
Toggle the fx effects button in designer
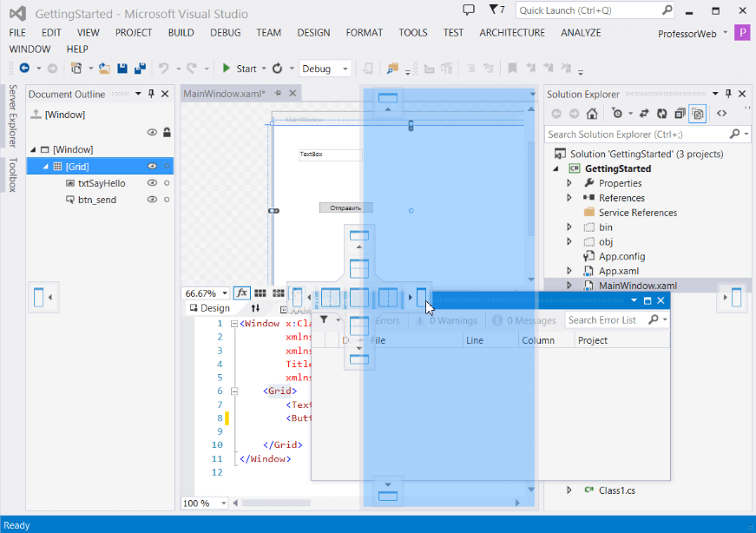pyautogui.click(x=241, y=293)
